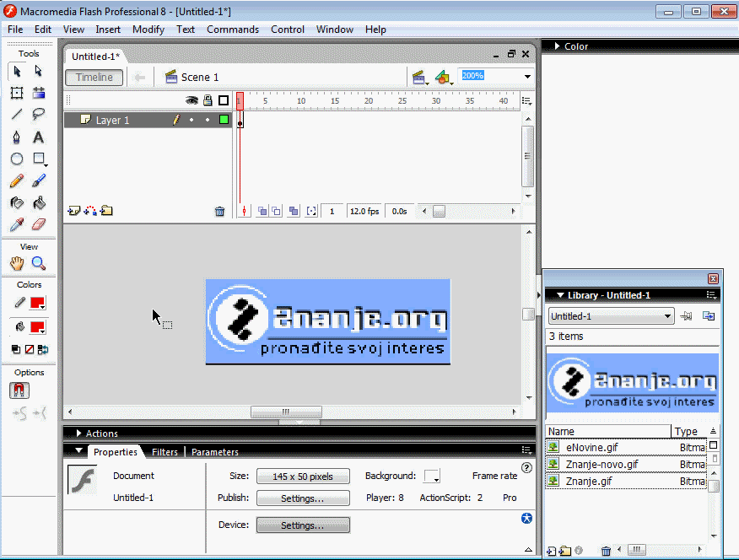The width and height of the screenshot is (739, 560).
Task: Open the Commands menu
Action: (233, 30)
